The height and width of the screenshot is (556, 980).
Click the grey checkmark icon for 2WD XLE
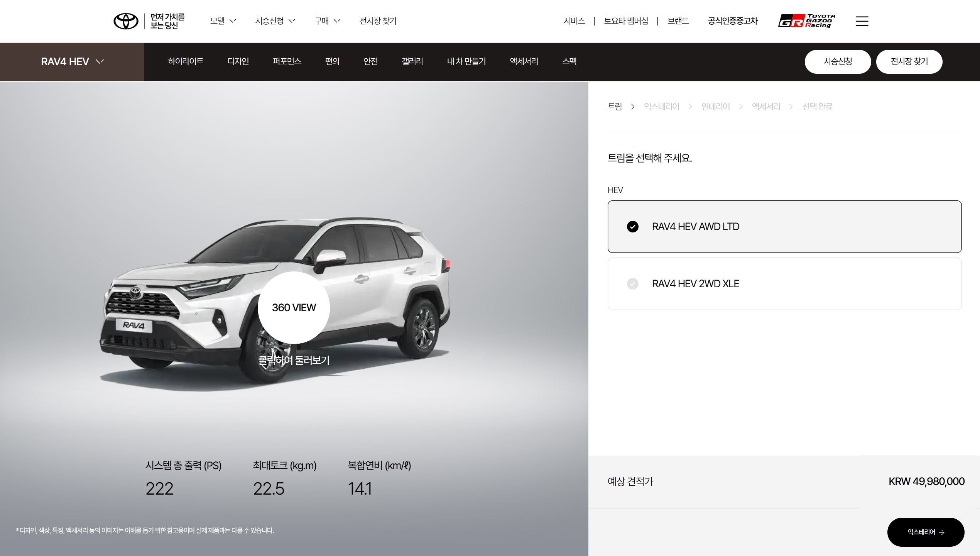[x=632, y=284]
